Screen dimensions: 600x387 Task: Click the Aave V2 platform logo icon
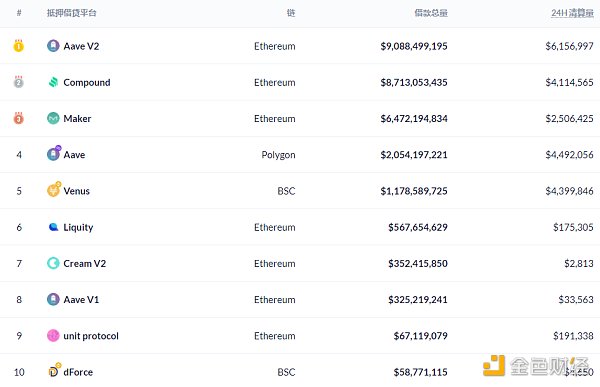pos(53,46)
